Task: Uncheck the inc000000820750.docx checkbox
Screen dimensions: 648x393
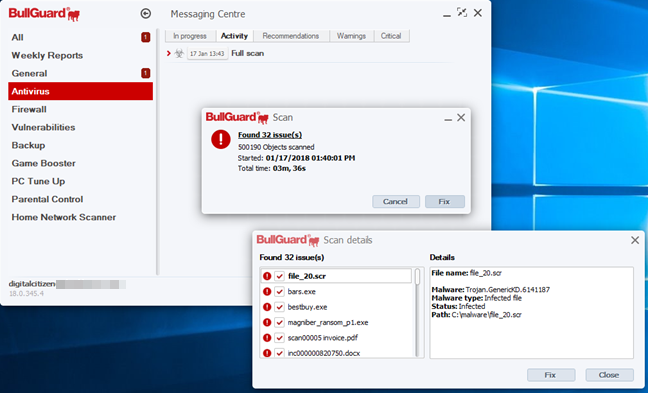Action: pos(279,353)
